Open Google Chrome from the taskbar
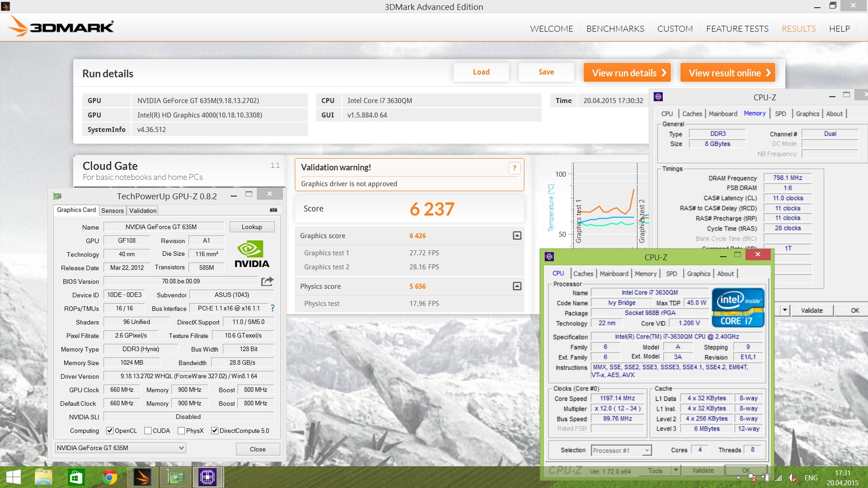This screenshot has height=488, width=868. coord(109,477)
